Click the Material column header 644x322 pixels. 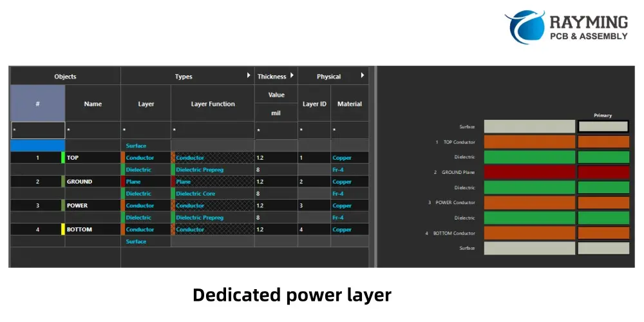[350, 104]
